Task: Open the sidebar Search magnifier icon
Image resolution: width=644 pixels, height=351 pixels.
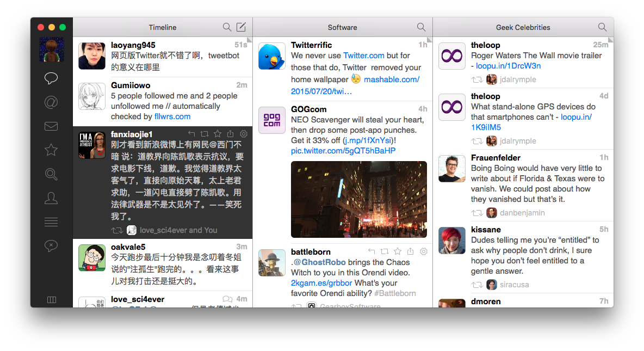Action: pos(51,174)
